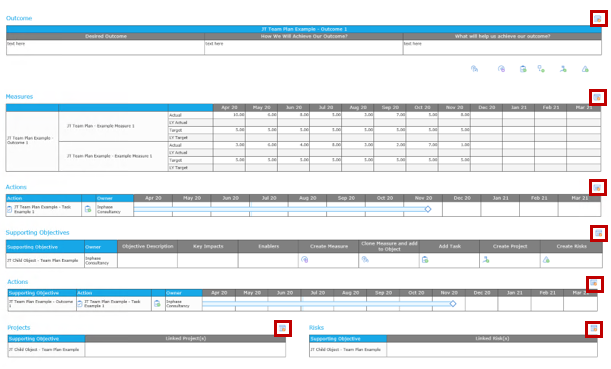Viewport: 611px width, 369px height.
Task: Click the Enablers column header
Action: click(268, 247)
